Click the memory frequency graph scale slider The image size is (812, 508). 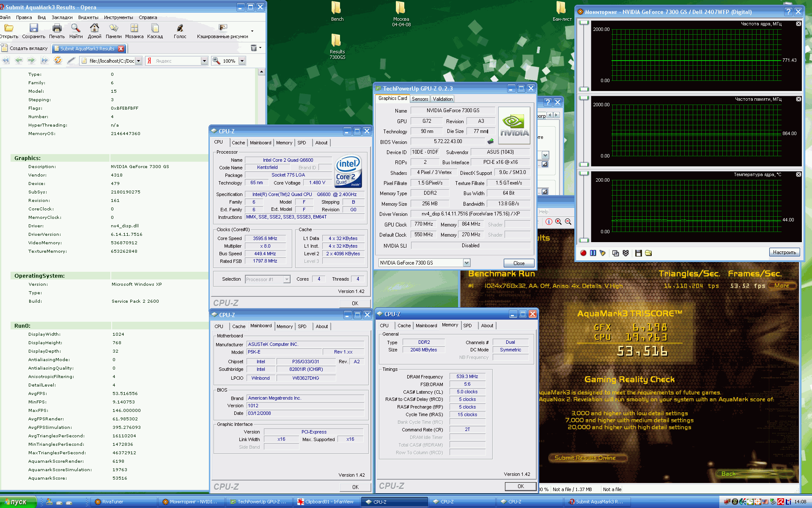(584, 131)
